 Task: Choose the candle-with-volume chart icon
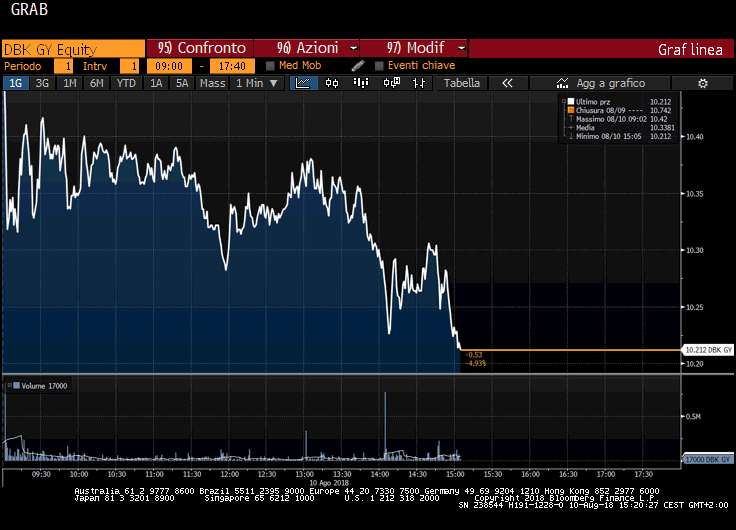pos(391,83)
